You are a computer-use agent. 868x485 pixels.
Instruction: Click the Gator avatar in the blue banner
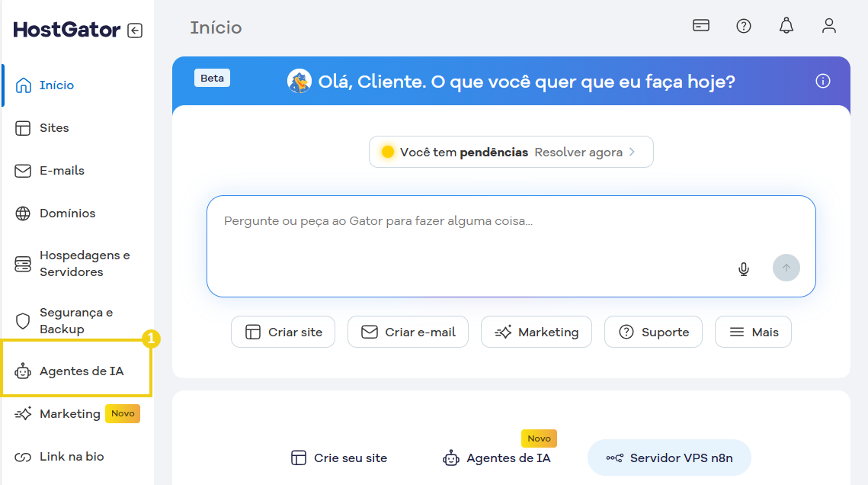click(x=299, y=80)
